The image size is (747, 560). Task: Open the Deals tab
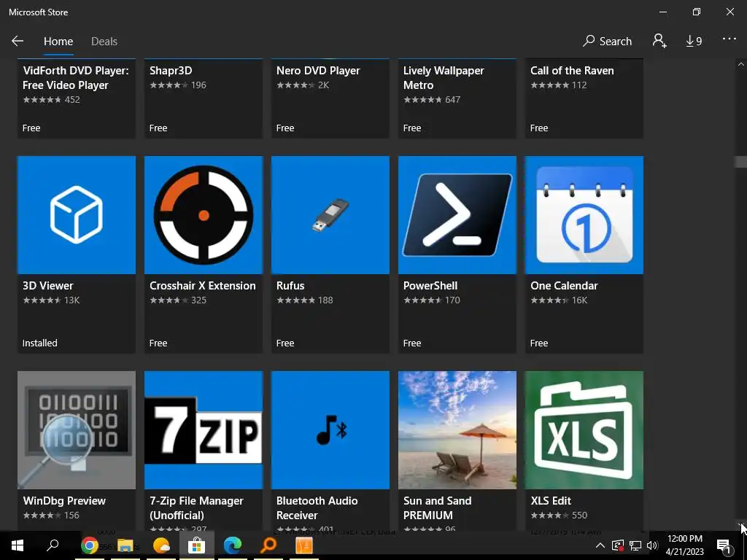click(104, 42)
